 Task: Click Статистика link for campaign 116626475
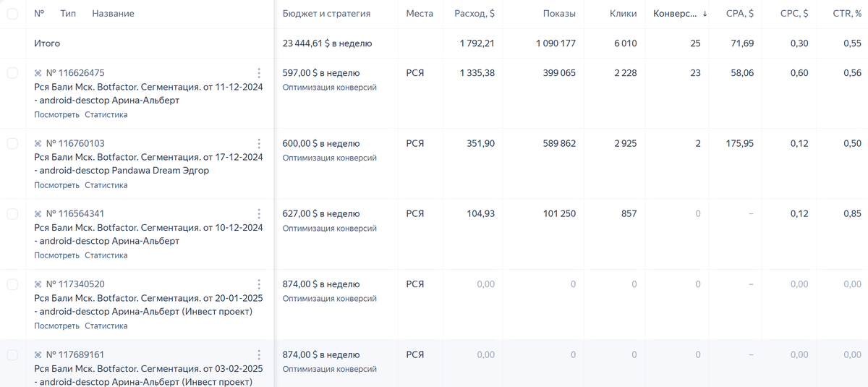click(106, 115)
